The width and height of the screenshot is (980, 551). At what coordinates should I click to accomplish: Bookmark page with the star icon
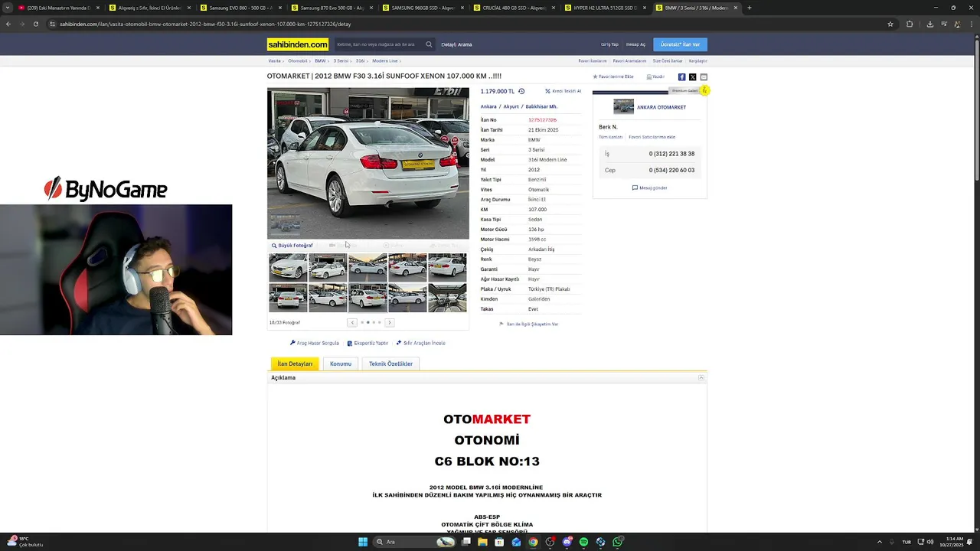pos(890,24)
